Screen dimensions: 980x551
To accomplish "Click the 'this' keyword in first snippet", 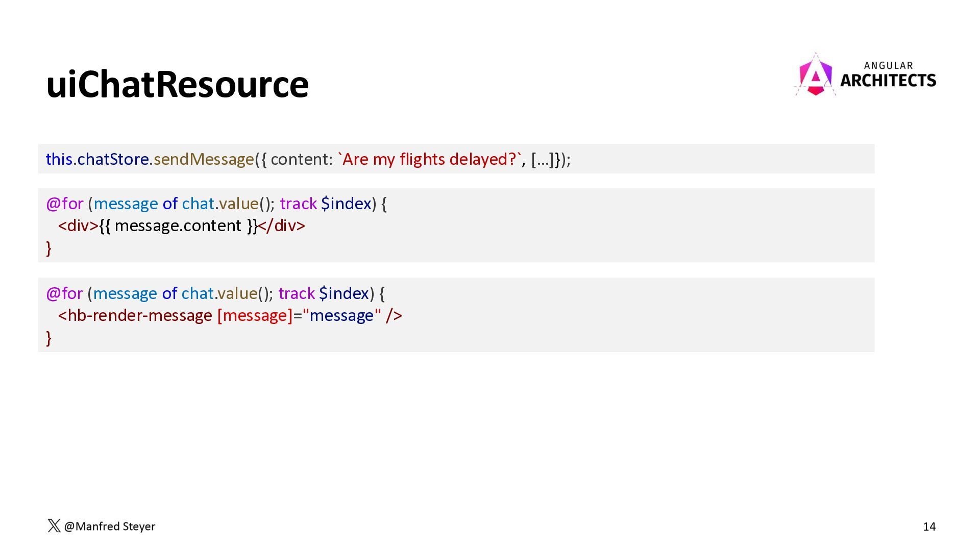I will pyautogui.click(x=59, y=160).
